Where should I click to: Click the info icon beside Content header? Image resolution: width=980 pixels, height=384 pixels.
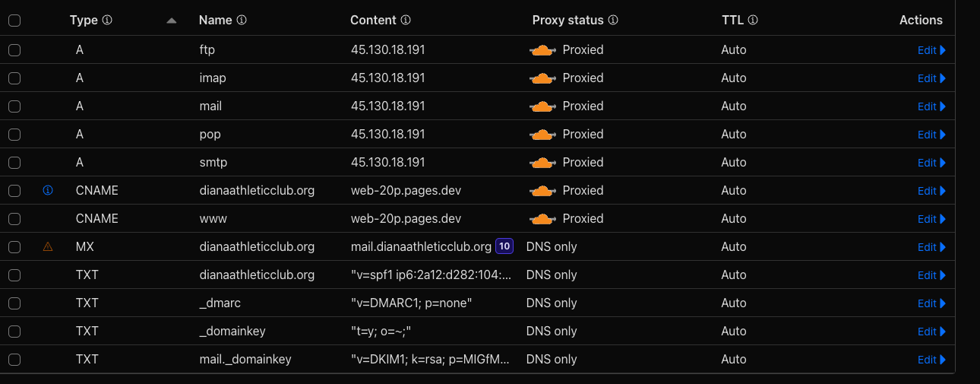pyautogui.click(x=406, y=21)
